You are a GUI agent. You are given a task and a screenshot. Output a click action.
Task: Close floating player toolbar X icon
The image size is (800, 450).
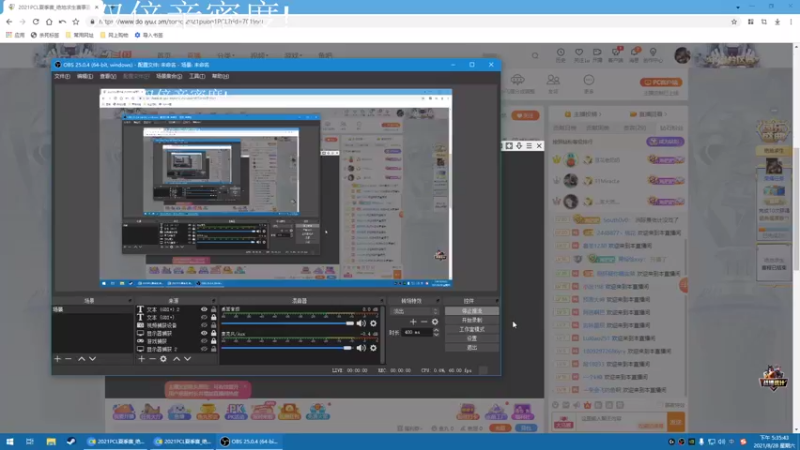pos(539,146)
